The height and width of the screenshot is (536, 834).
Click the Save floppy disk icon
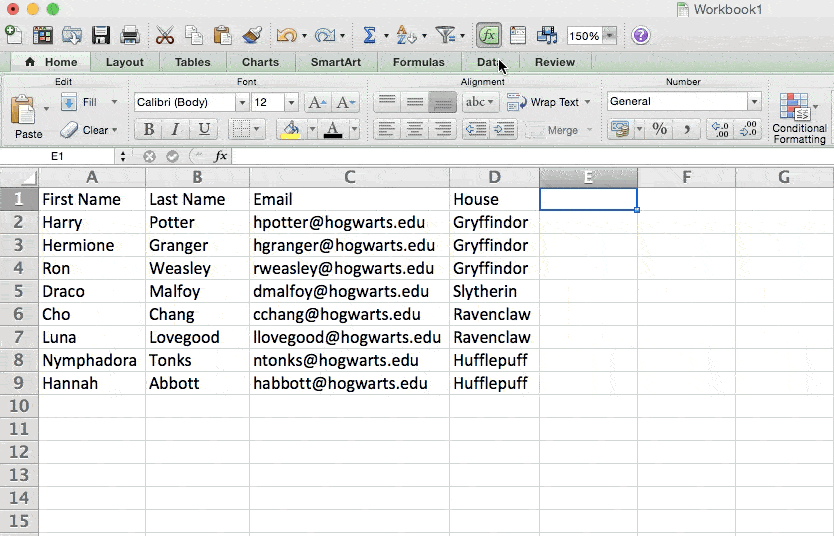click(101, 36)
